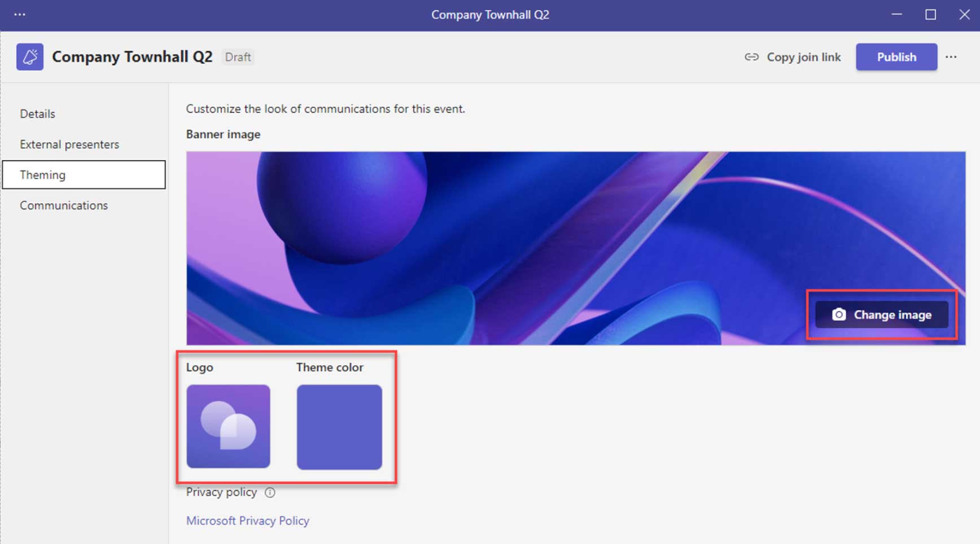The width and height of the screenshot is (980, 544).
Task: Go to External presenters section
Action: tap(84, 144)
